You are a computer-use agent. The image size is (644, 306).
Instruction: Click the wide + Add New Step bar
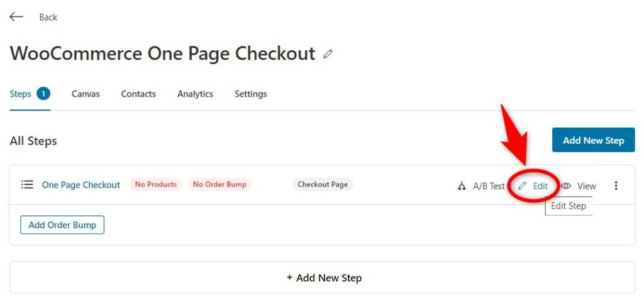tap(323, 278)
